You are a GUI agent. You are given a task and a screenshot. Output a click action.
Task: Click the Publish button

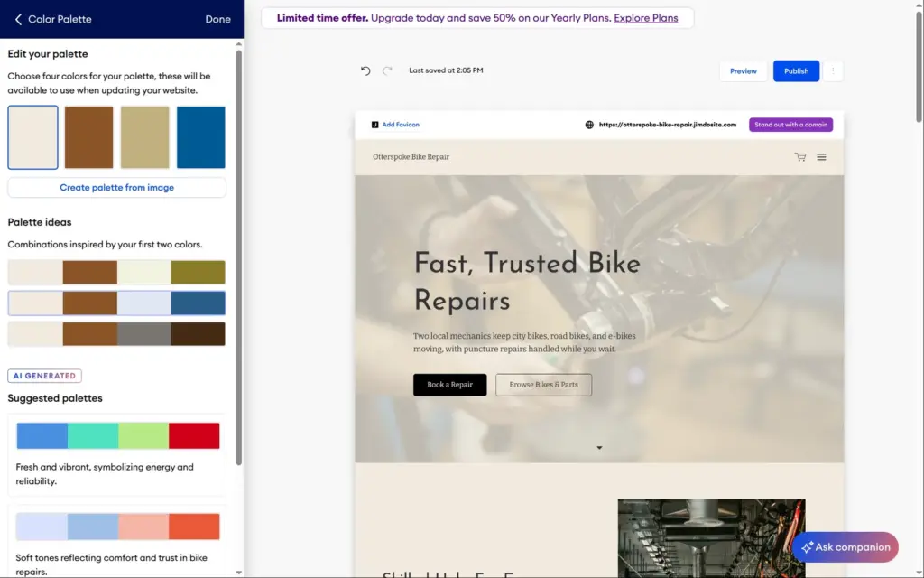tap(796, 71)
